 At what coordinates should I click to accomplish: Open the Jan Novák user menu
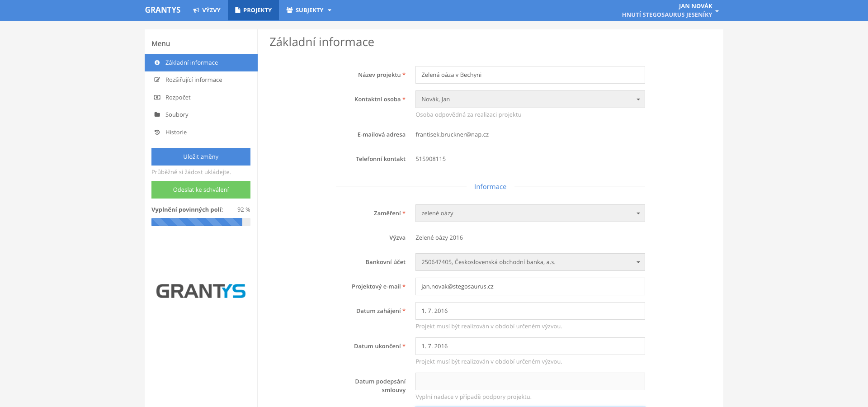click(670, 10)
